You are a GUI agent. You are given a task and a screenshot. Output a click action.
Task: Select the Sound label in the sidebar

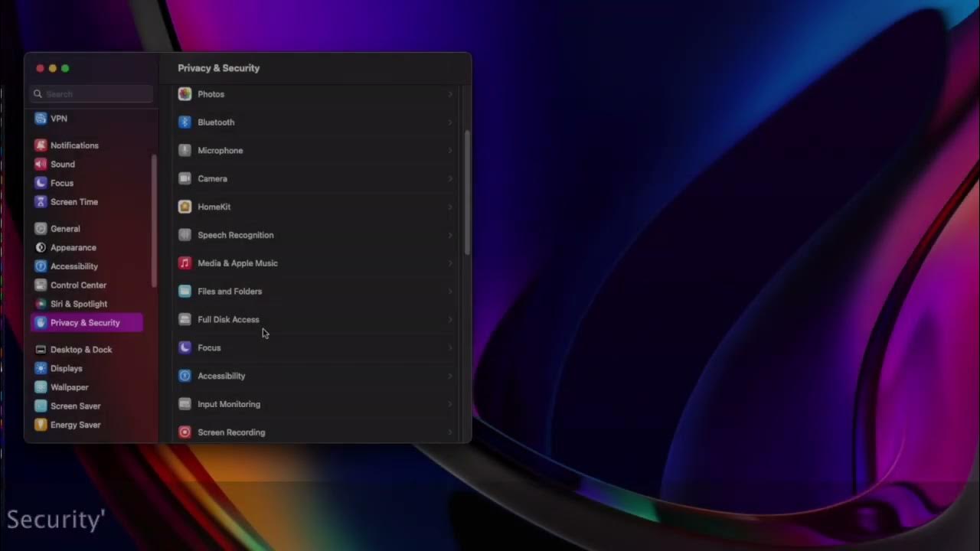(x=63, y=165)
